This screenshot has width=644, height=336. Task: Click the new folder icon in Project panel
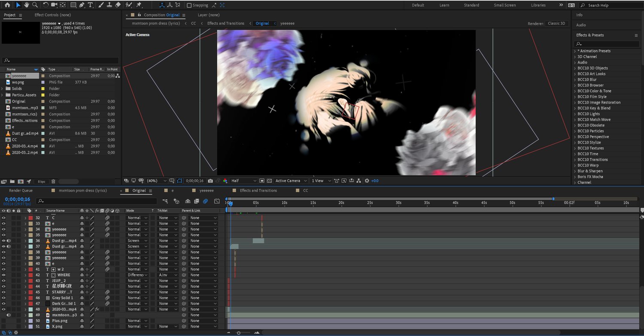coord(12,182)
